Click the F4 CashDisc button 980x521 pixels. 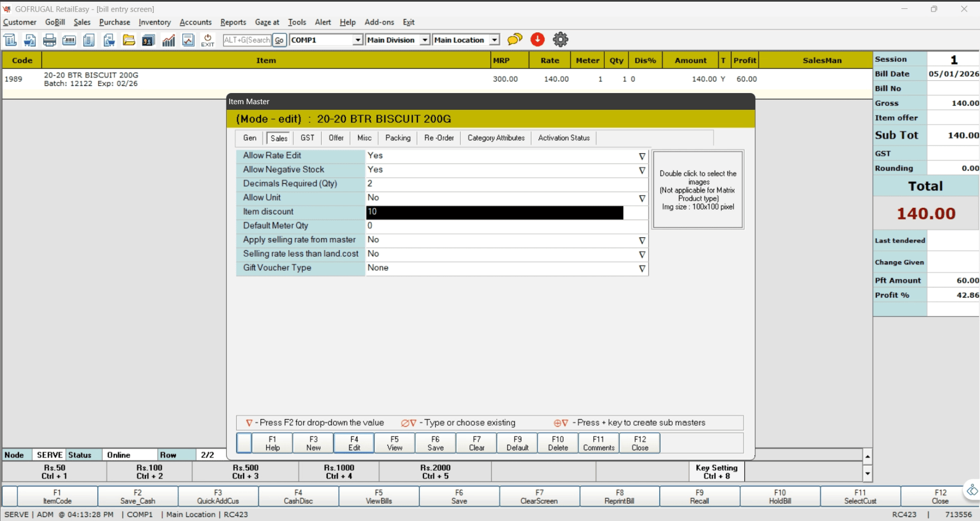[298, 496]
